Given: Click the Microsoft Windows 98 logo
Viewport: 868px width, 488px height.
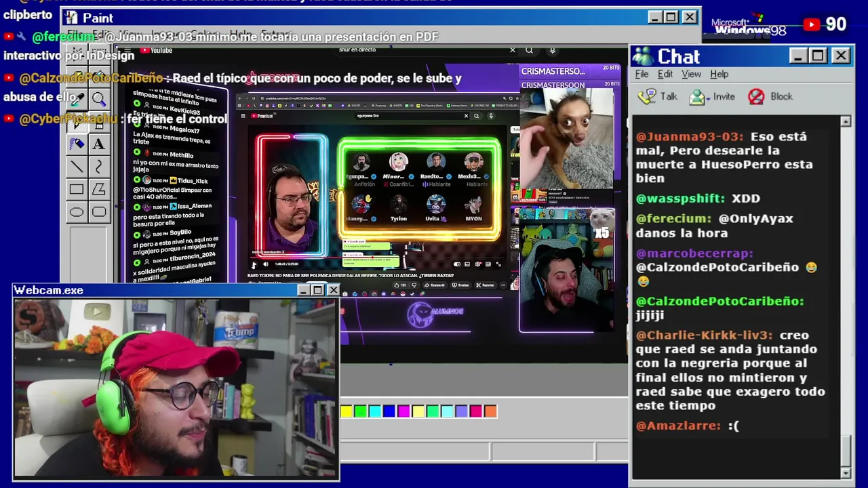Looking at the screenshot, I should point(749,26).
